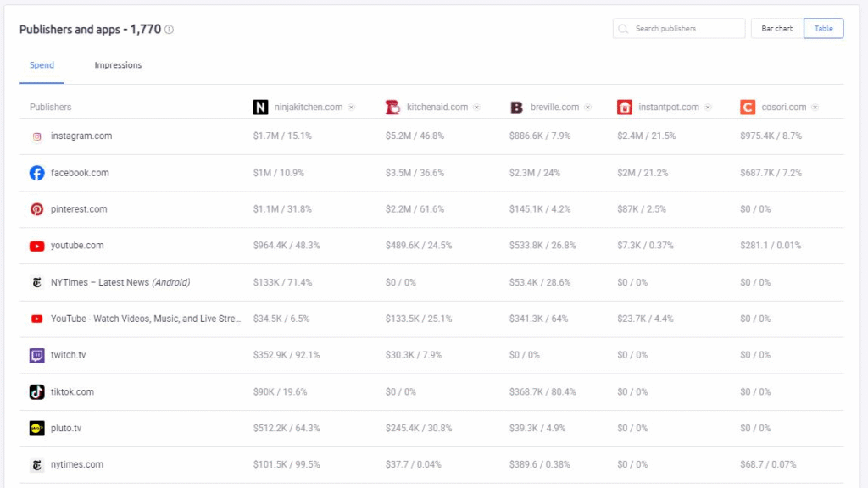Click the TikTok logo icon
868x488 pixels.
pos(36,392)
